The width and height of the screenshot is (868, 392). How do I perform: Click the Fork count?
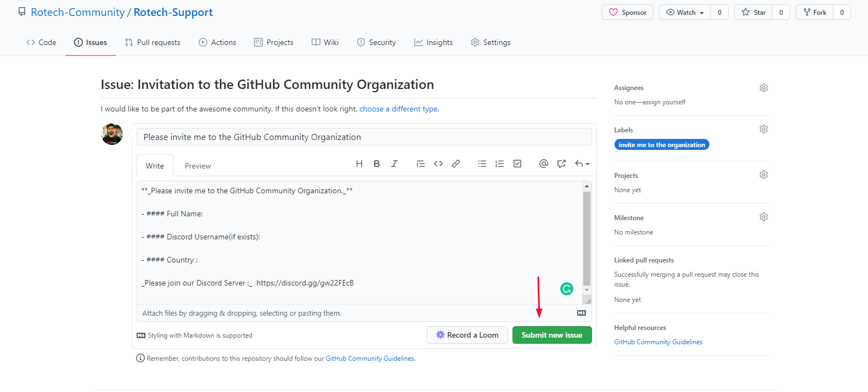pyautogui.click(x=842, y=12)
